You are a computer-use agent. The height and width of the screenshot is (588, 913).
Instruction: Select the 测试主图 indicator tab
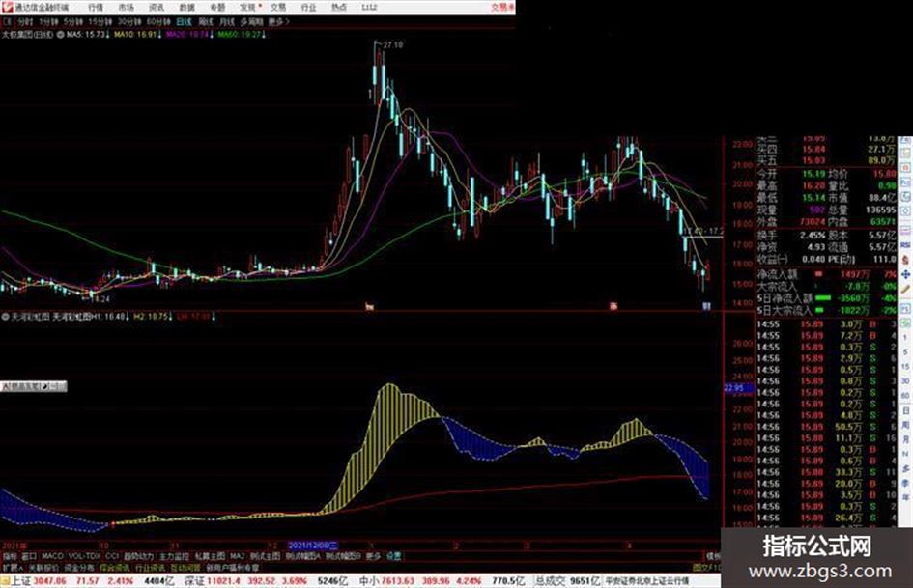coord(265,556)
